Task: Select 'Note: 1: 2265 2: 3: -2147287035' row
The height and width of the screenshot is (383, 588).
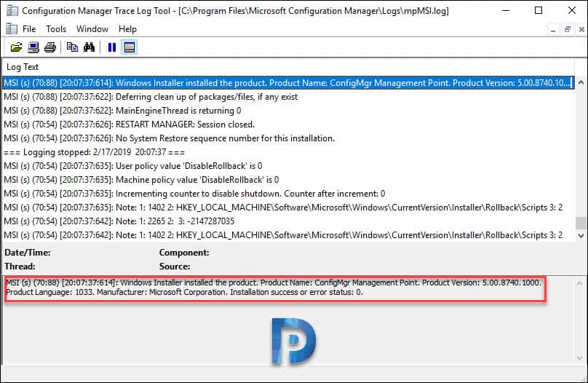Action: coord(289,221)
